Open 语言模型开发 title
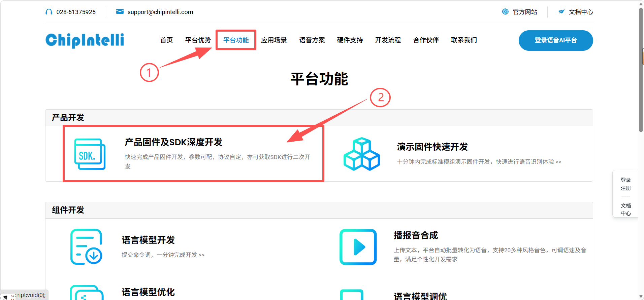The image size is (644, 300). 148,240
